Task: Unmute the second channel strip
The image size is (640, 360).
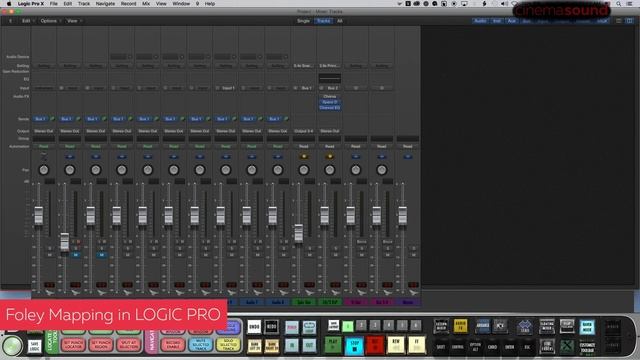Action: pos(76,255)
